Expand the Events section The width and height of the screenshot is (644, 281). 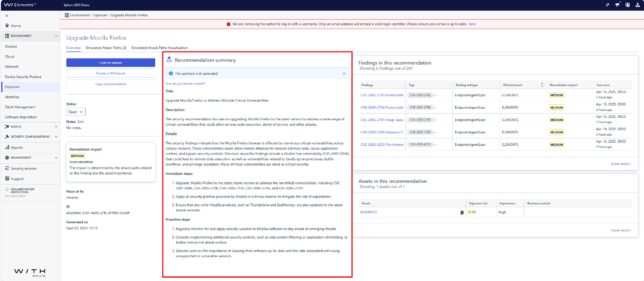pyautogui.click(x=56, y=127)
